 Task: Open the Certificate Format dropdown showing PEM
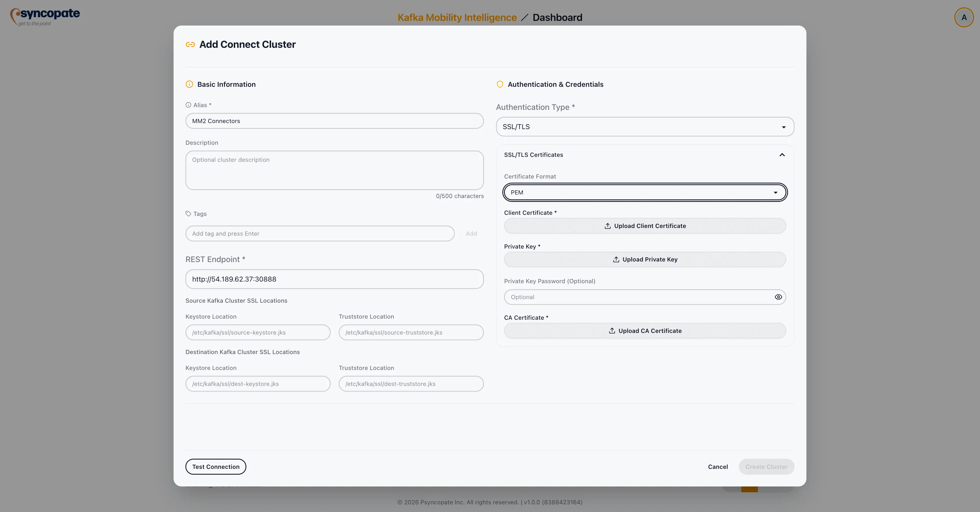644,192
